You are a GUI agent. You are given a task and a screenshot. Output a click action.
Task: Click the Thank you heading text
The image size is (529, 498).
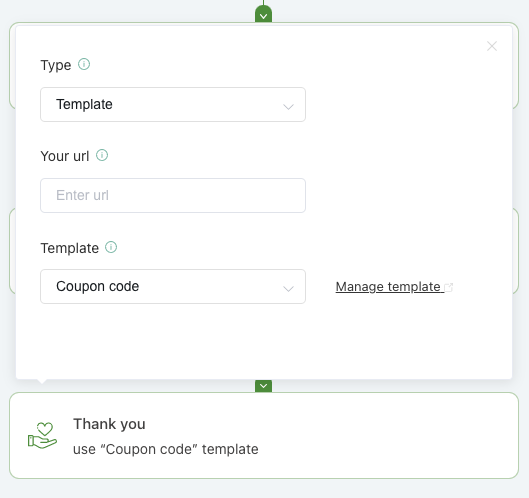[109, 424]
